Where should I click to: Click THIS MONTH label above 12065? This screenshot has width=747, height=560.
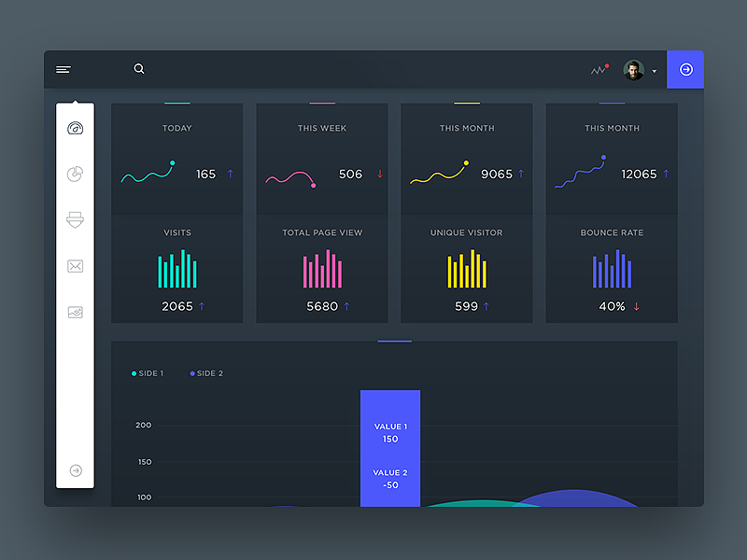tap(612, 128)
